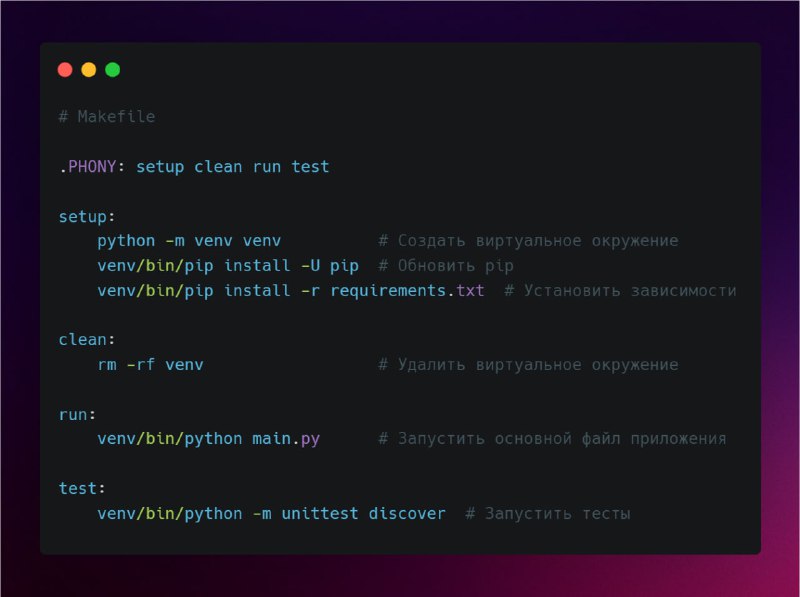Click 'unittest discover' in the test command
800x597 pixels.
363,513
